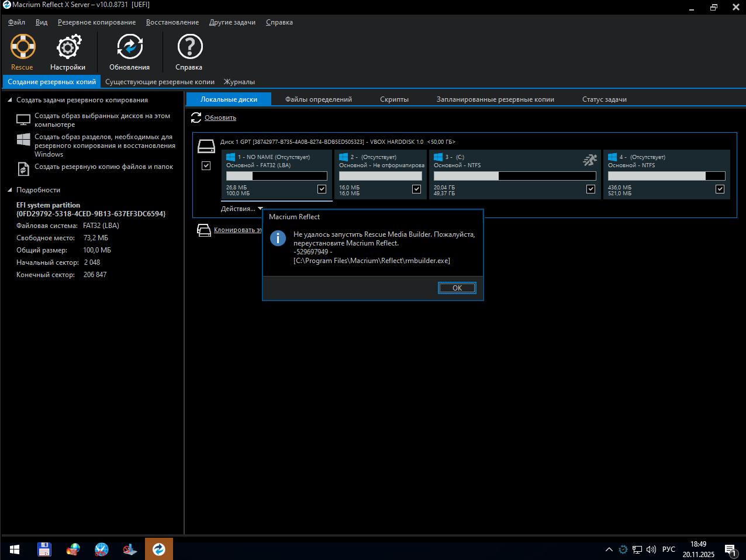Click the file and folder backup icon
This screenshot has width=746, height=560.
click(x=23, y=168)
